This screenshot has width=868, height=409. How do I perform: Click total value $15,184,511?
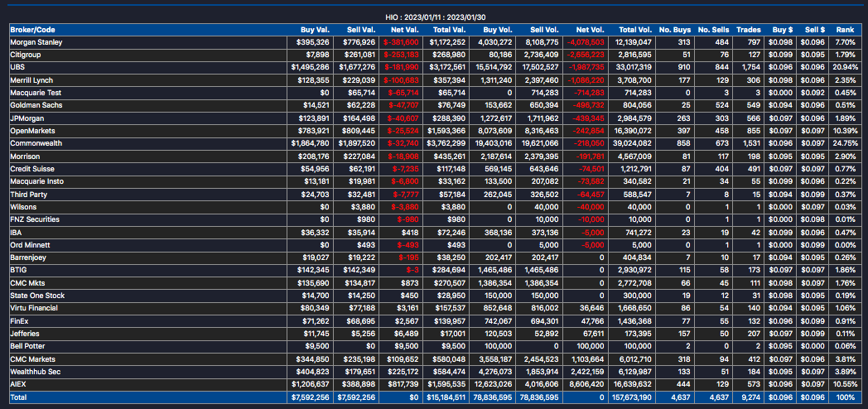tap(445, 397)
